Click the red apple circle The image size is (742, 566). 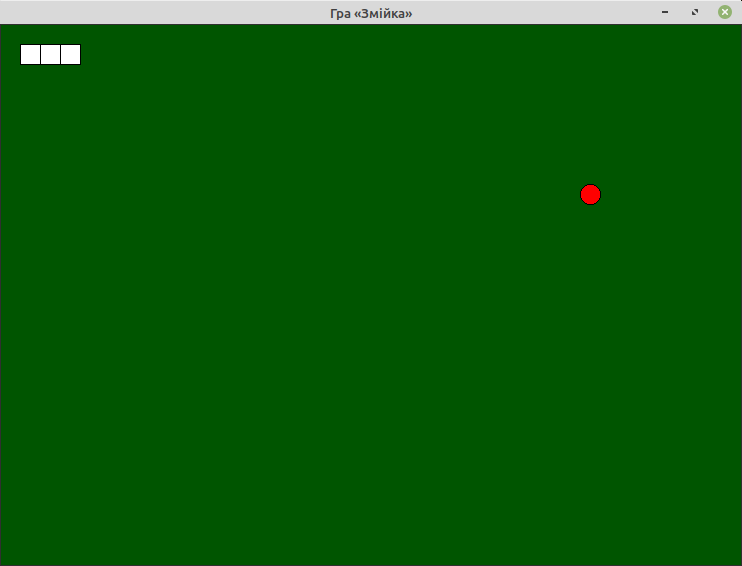pyautogui.click(x=590, y=195)
